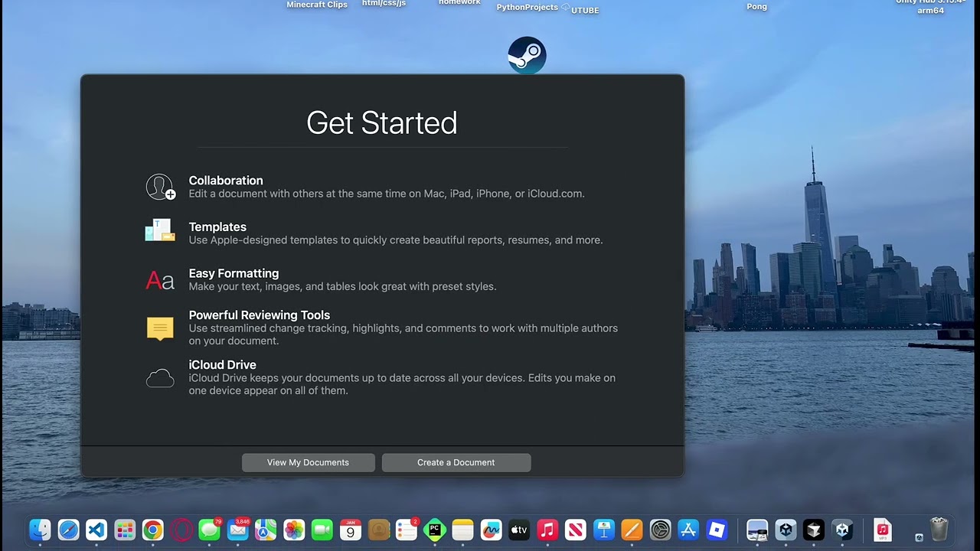Open the Opera browser Dock icon

(181, 530)
